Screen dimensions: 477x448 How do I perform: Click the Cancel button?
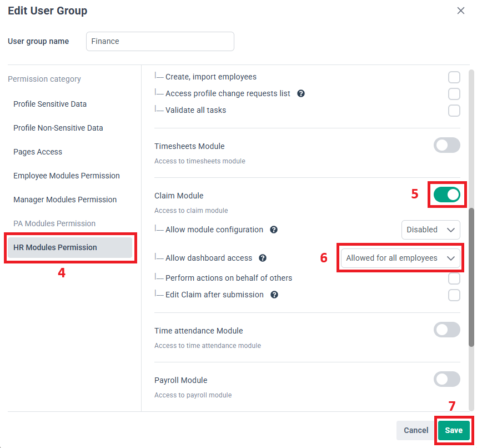(416, 430)
